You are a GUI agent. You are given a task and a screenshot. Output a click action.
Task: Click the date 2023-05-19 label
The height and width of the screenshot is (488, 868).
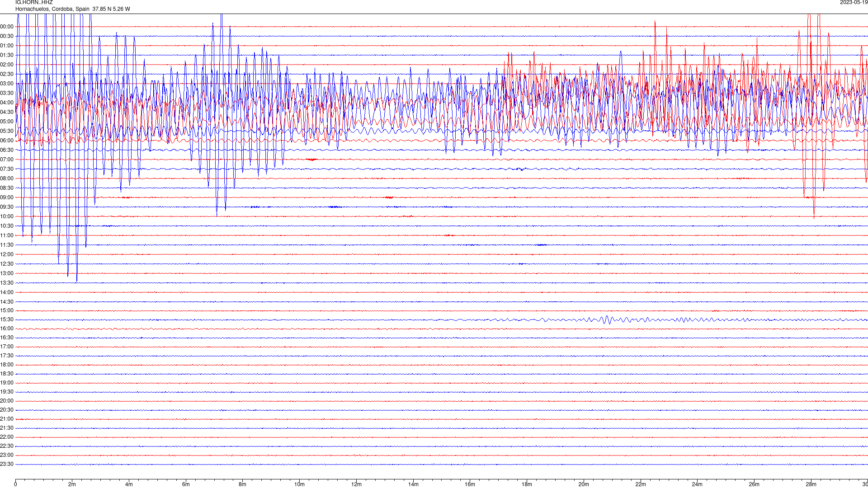click(x=854, y=3)
